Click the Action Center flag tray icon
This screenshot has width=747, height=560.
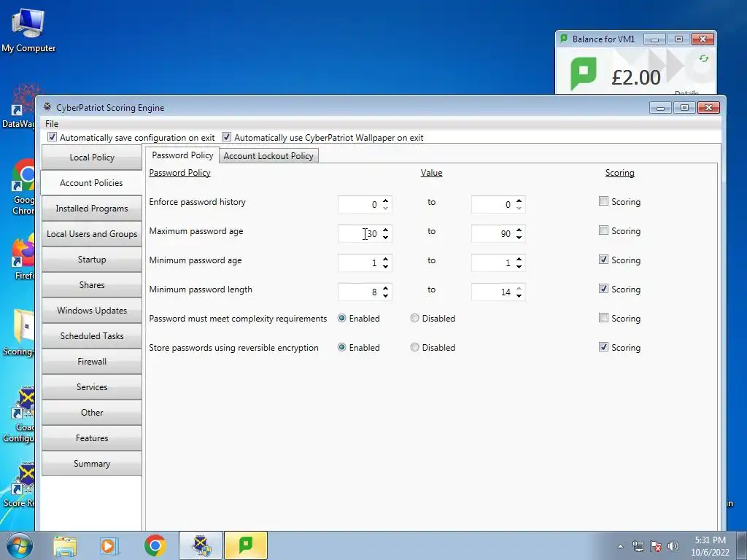(656, 546)
